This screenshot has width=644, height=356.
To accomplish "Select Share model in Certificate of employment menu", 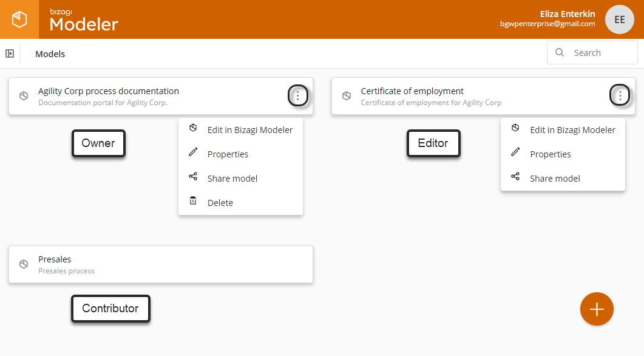I will (x=563, y=179).
